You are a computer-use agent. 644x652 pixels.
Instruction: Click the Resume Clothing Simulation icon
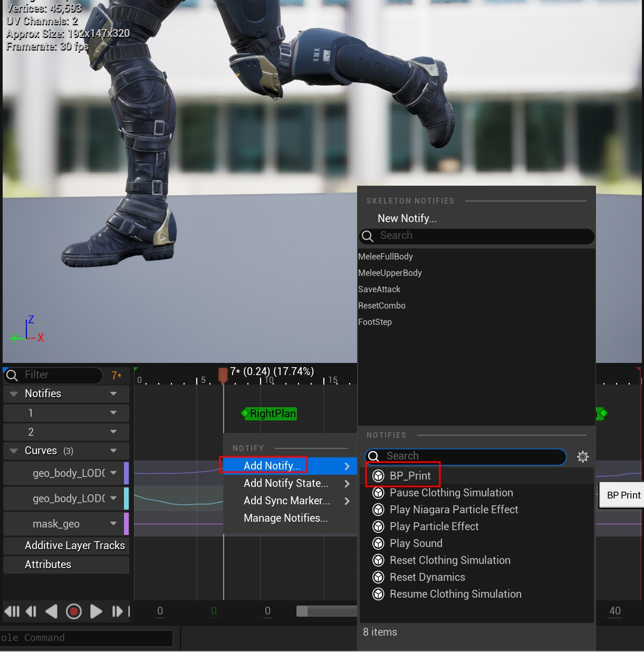pyautogui.click(x=378, y=594)
